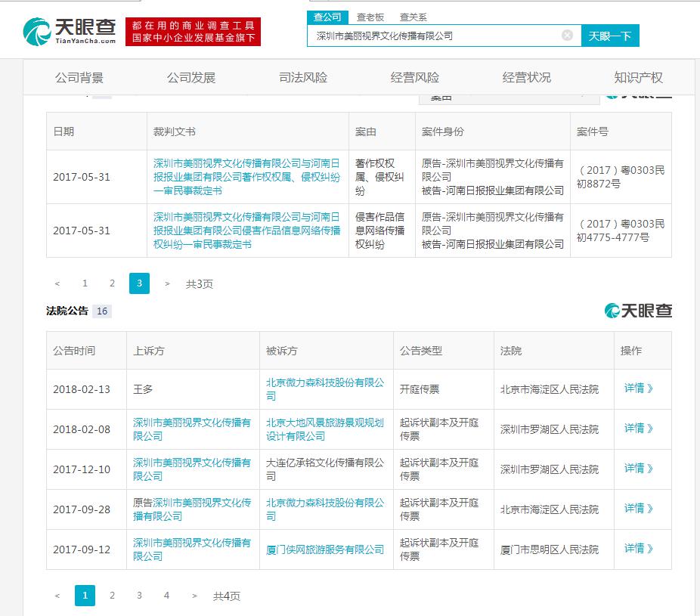Select page 1 of court announcements

pos(85,596)
